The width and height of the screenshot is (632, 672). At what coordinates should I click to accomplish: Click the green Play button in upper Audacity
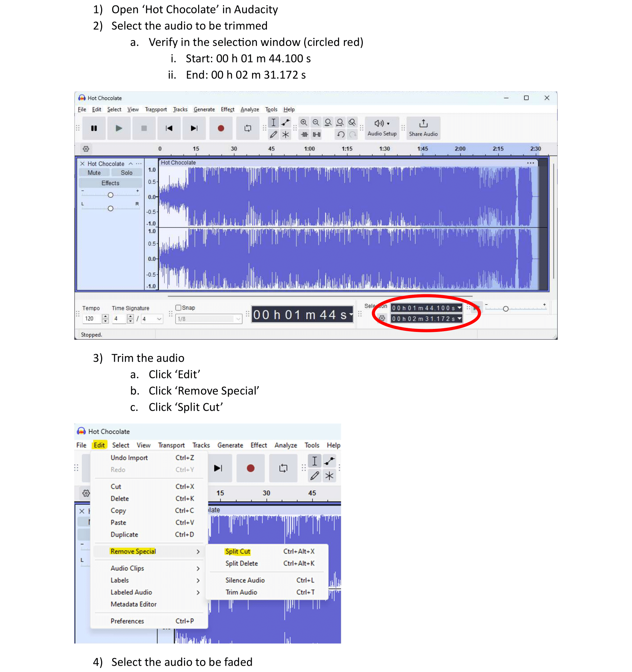pos(119,128)
